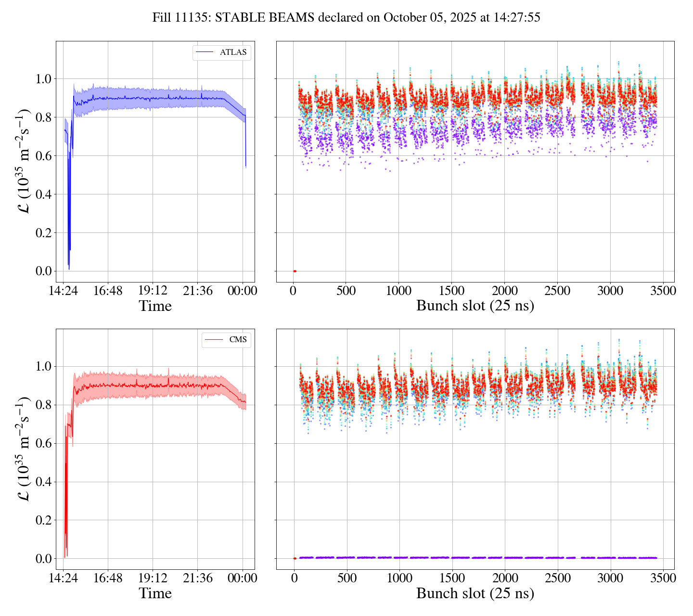Click the 0.4 tick on ATLAS y-axis
The height and width of the screenshot is (616, 693).
click(43, 194)
